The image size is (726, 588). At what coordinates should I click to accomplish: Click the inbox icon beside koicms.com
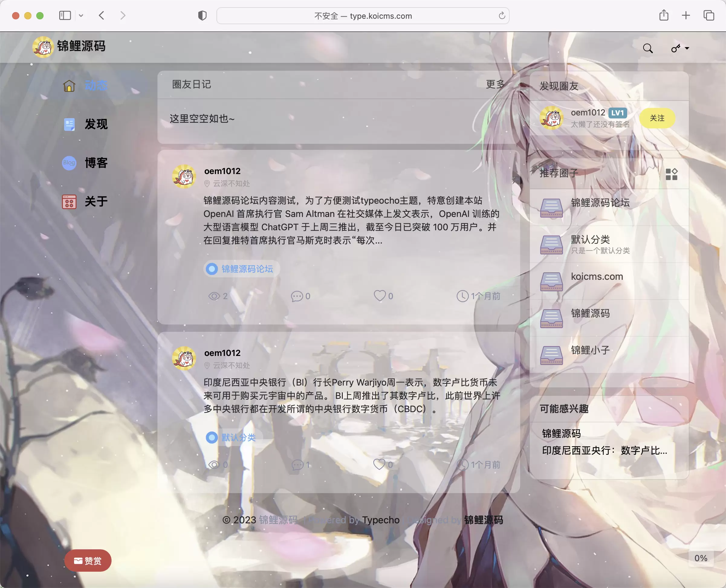point(551,282)
